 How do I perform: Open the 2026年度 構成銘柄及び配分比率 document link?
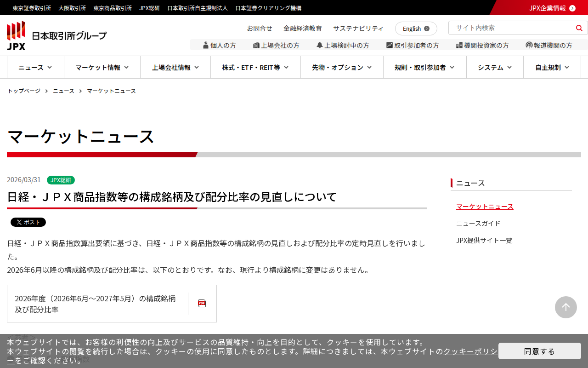[112, 304]
